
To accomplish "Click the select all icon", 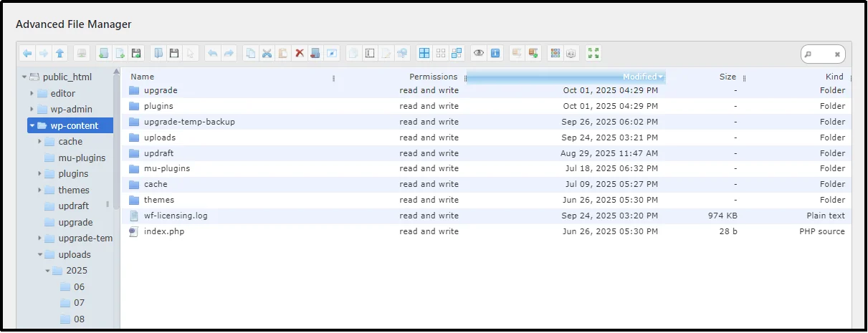I will [424, 53].
